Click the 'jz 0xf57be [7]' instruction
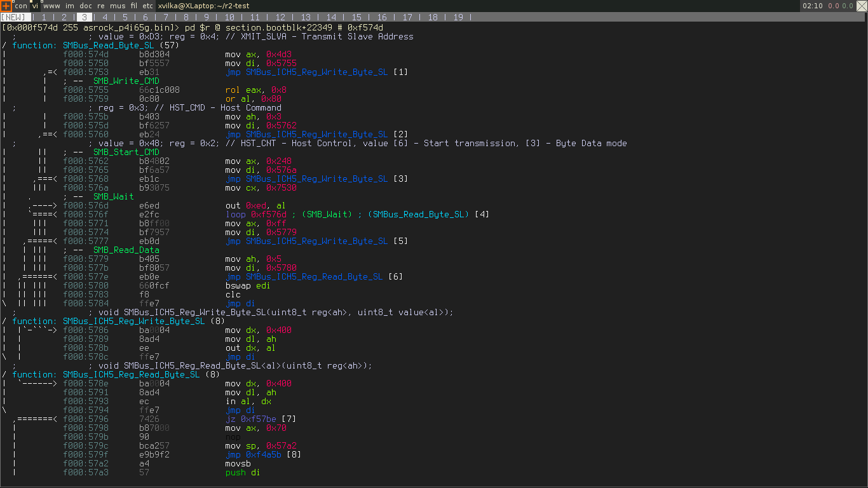 261,419
